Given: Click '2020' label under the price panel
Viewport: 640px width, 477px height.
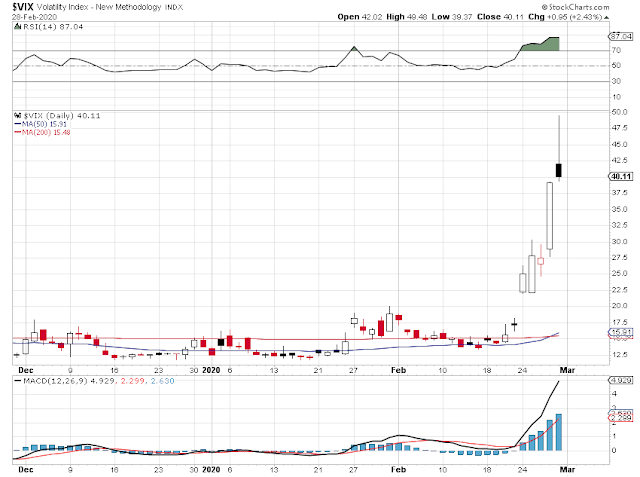Looking at the screenshot, I should click(x=211, y=370).
